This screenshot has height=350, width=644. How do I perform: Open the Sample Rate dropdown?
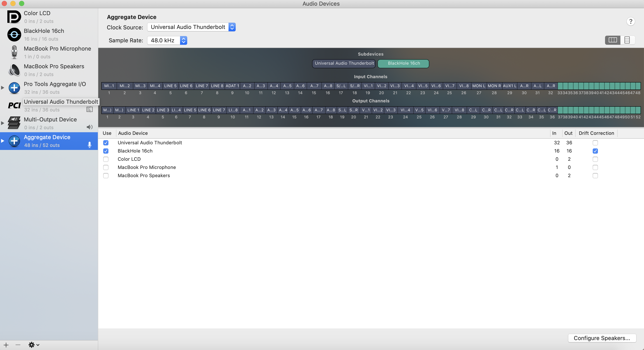(167, 40)
